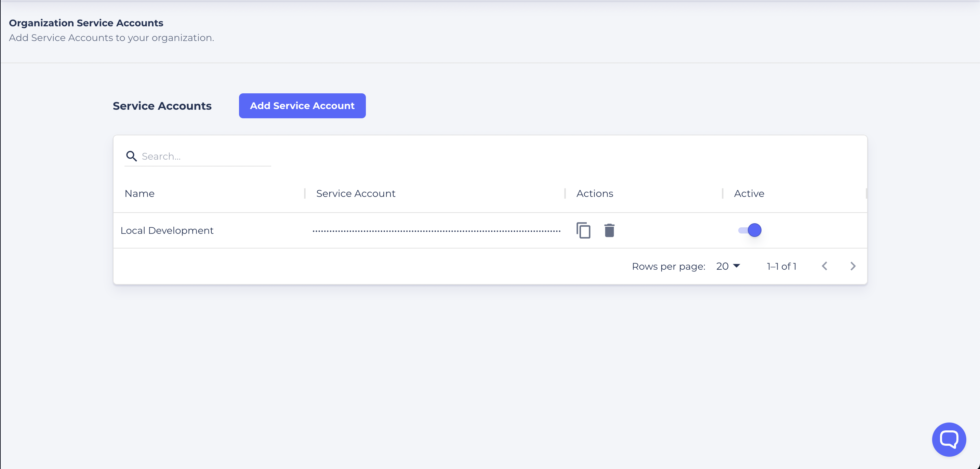Viewport: 980px width, 469px height.
Task: Toggle the Local Development active switch
Action: 750,230
